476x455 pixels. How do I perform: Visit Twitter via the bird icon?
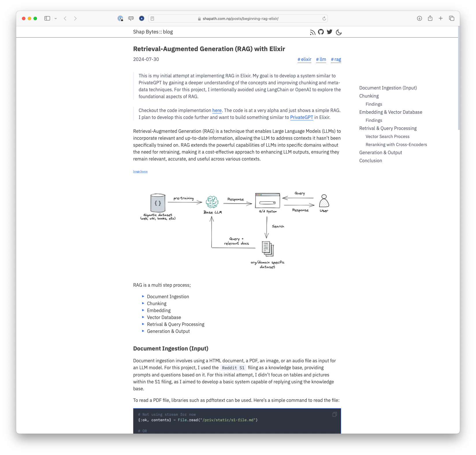tap(329, 32)
